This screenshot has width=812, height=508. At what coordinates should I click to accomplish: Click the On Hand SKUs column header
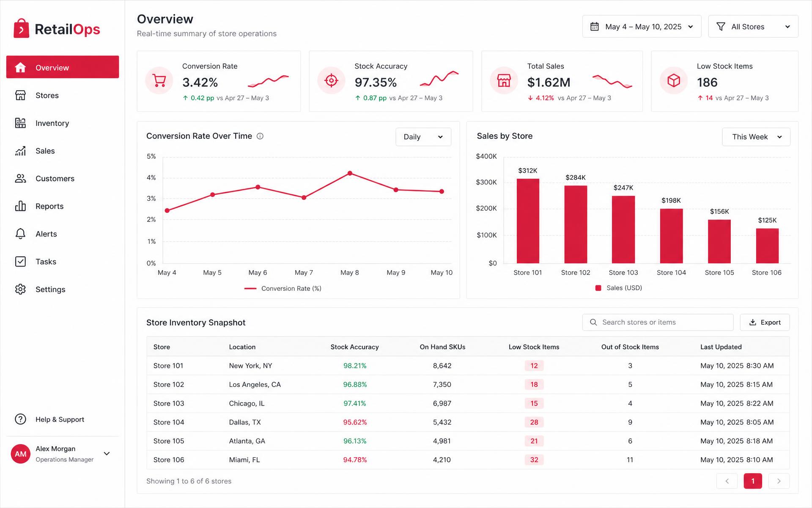point(442,347)
